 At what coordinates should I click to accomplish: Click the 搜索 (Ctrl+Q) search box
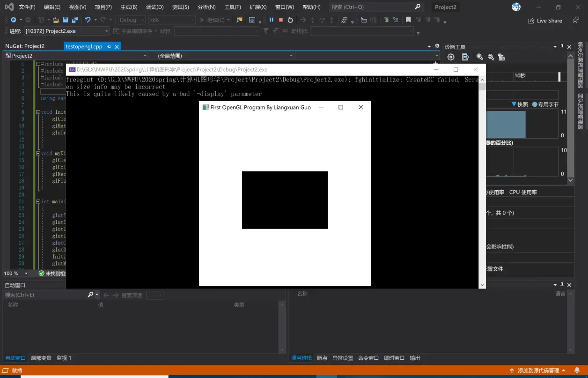coord(376,7)
